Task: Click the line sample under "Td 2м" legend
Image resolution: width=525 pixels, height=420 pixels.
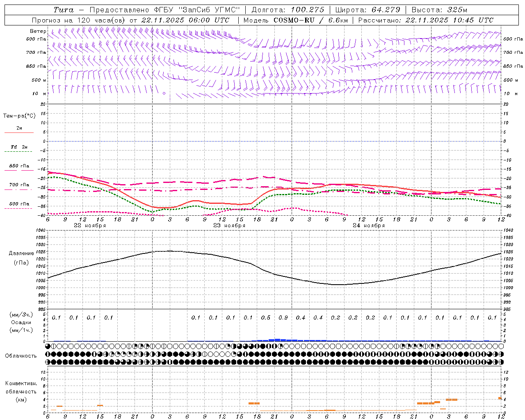Action: coord(18,152)
